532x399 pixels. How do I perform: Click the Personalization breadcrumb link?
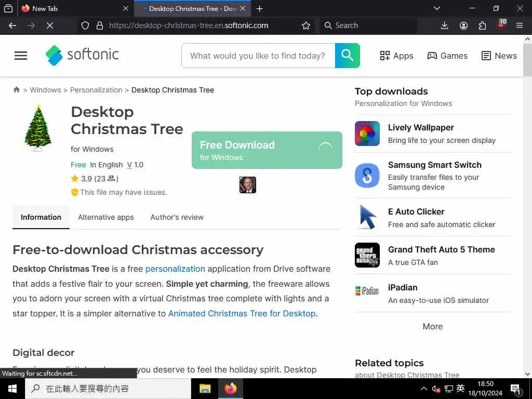pos(96,90)
